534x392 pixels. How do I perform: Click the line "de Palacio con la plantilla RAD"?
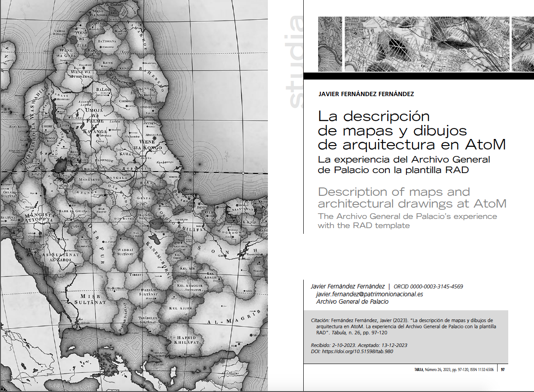(393, 170)
